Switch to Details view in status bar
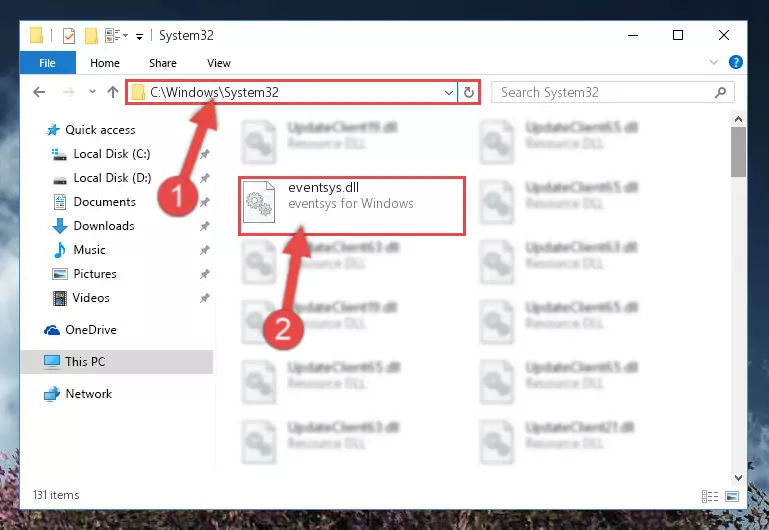The image size is (769, 530). click(710, 497)
